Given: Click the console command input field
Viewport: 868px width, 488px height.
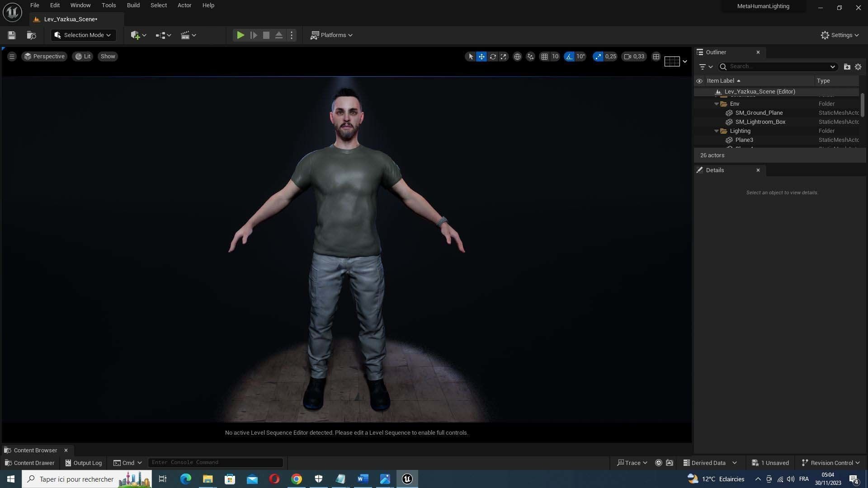Looking at the screenshot, I should tap(215, 462).
